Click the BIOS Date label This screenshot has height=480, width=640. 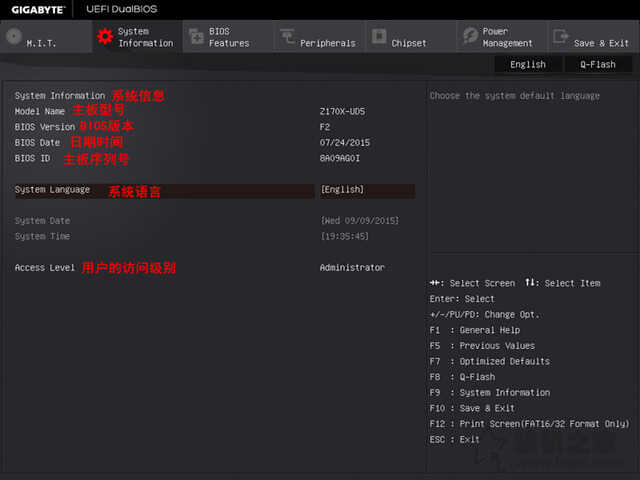point(37,143)
